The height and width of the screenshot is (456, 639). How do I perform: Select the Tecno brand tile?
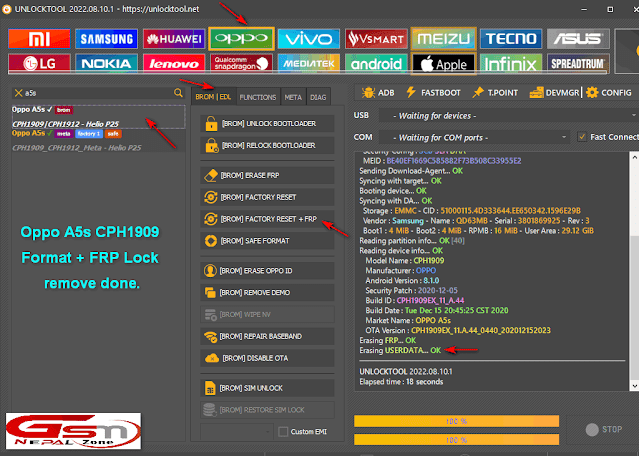(x=511, y=39)
